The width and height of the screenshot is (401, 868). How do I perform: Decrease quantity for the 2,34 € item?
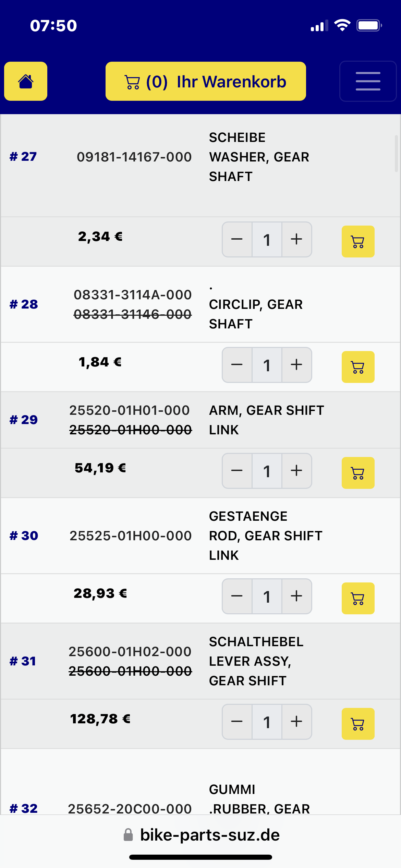pos(237,239)
